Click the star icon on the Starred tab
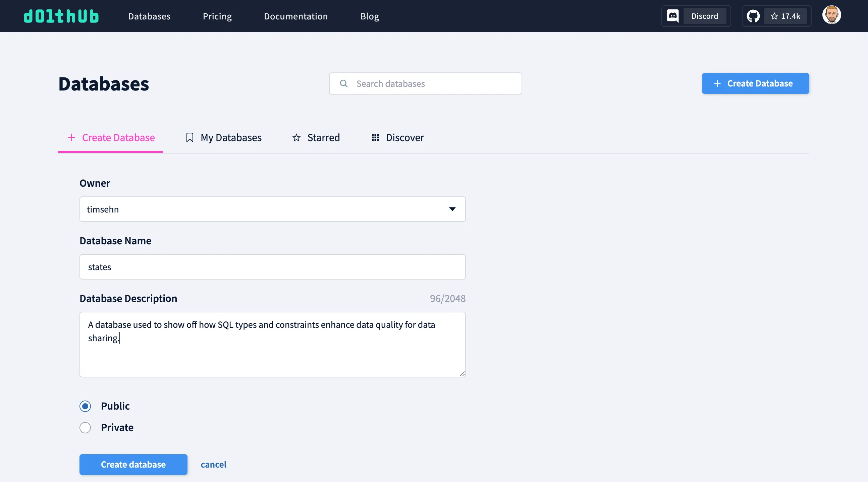 pos(296,138)
